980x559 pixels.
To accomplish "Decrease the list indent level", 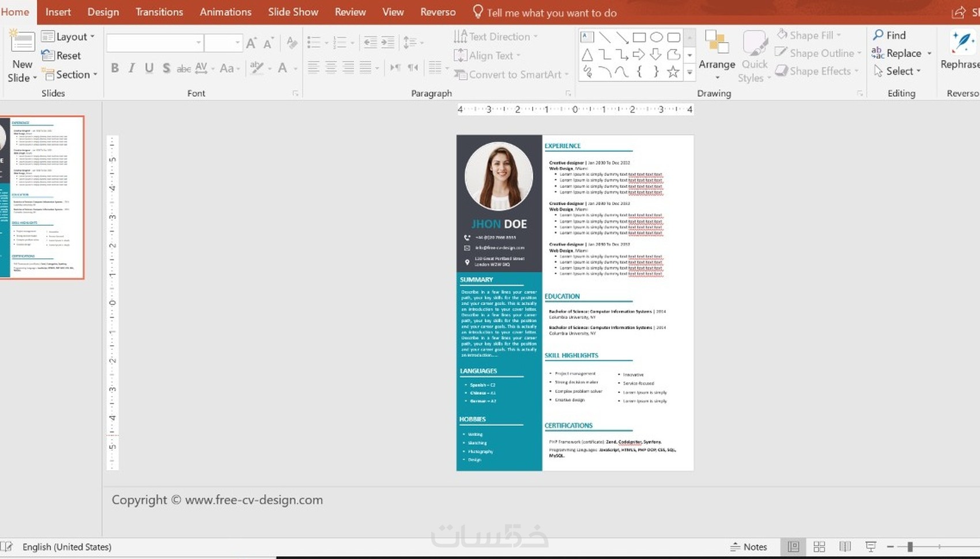I will click(370, 42).
